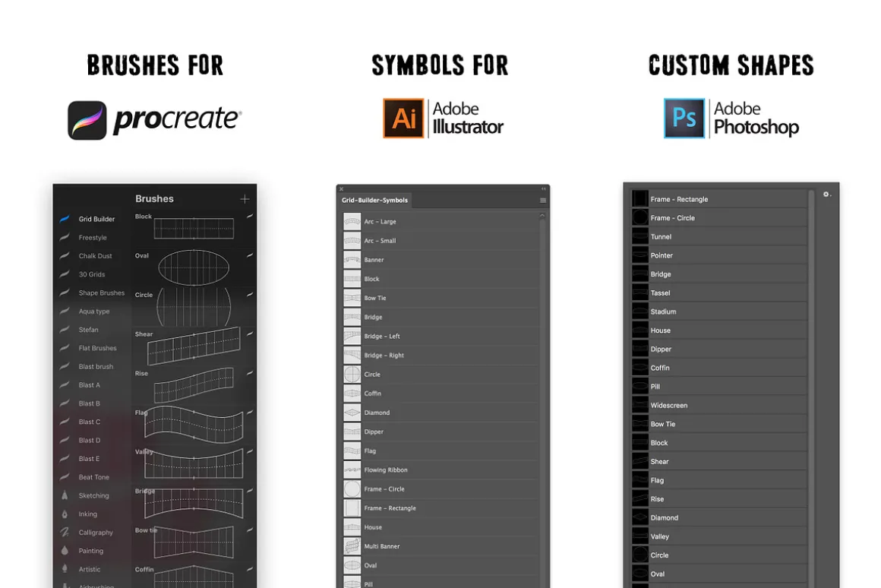The width and height of the screenshot is (881, 588).
Task: Select the Calligraphy brush set icon
Action: [65, 532]
